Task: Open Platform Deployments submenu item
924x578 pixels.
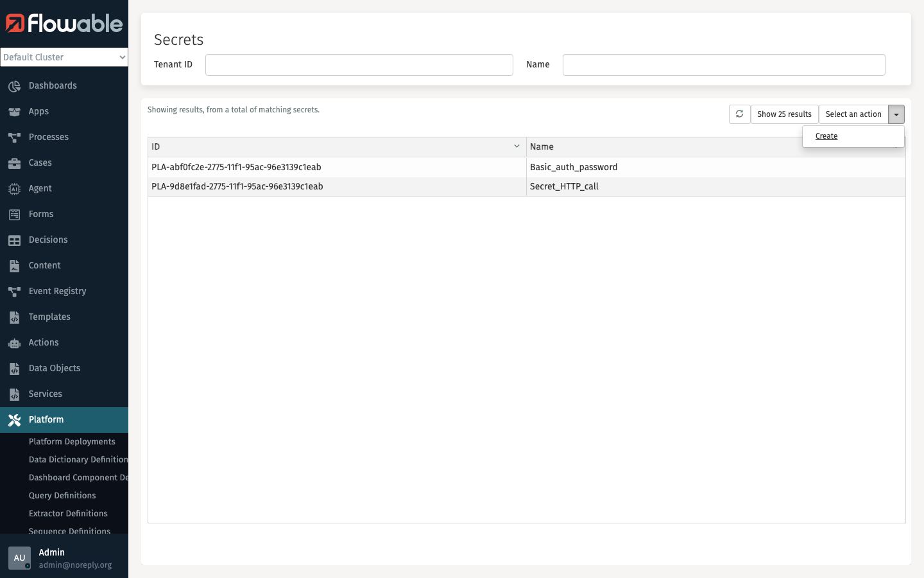Action: tap(72, 442)
